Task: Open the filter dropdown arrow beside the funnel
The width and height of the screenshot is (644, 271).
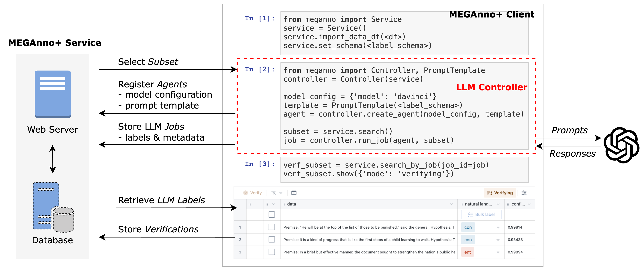Action: click(281, 193)
